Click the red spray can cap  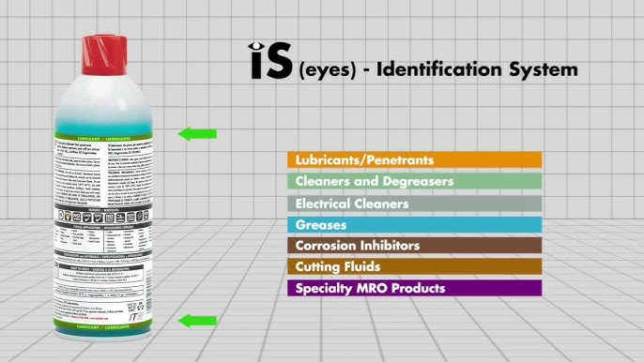[x=104, y=55]
